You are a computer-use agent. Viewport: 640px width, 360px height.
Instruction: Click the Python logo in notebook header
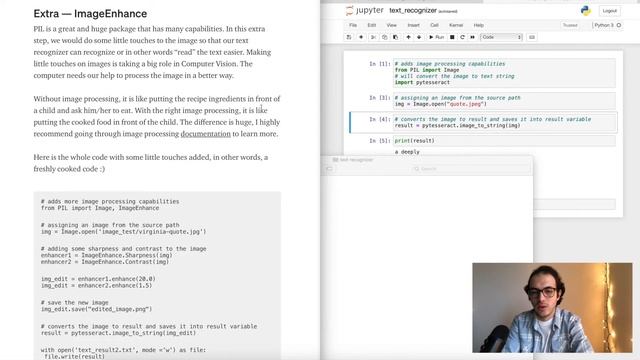(x=586, y=11)
